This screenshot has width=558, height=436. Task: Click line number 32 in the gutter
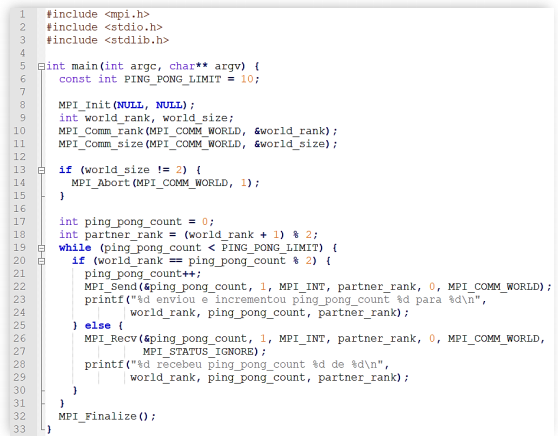pos(20,416)
